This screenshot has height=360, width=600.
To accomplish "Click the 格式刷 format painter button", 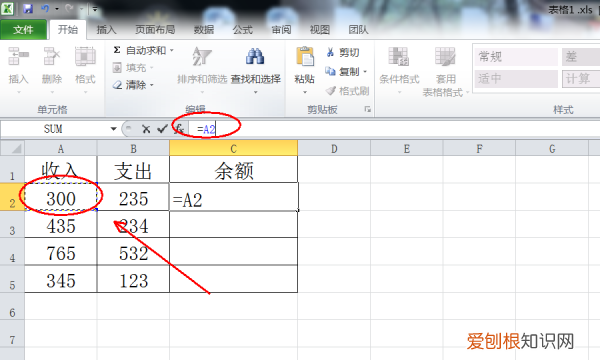I will tap(347, 91).
